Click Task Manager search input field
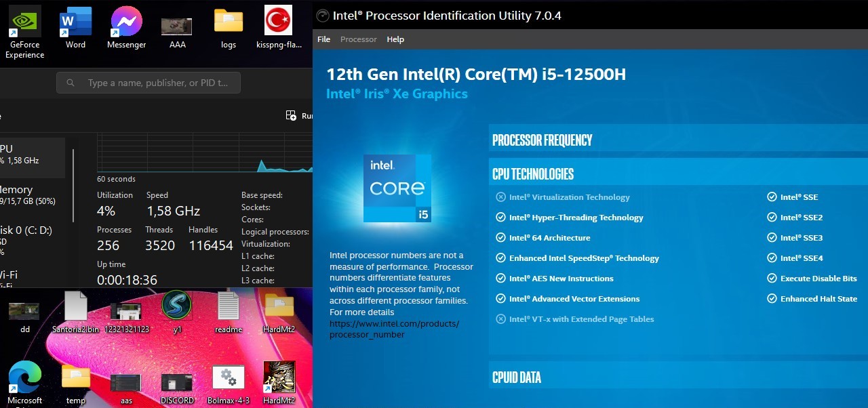The width and height of the screenshot is (868, 408). tap(149, 83)
